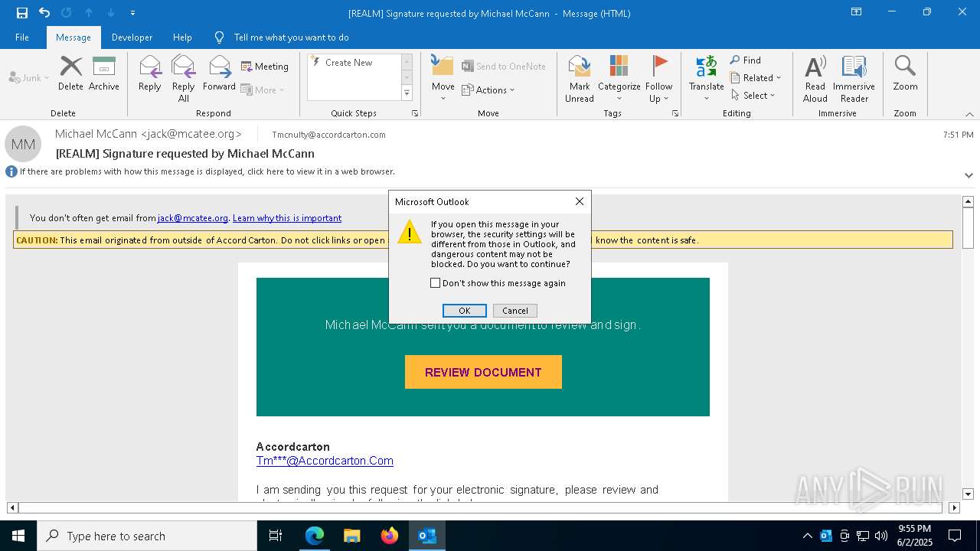
Task: Expand the message header chevron
Action: (x=969, y=175)
